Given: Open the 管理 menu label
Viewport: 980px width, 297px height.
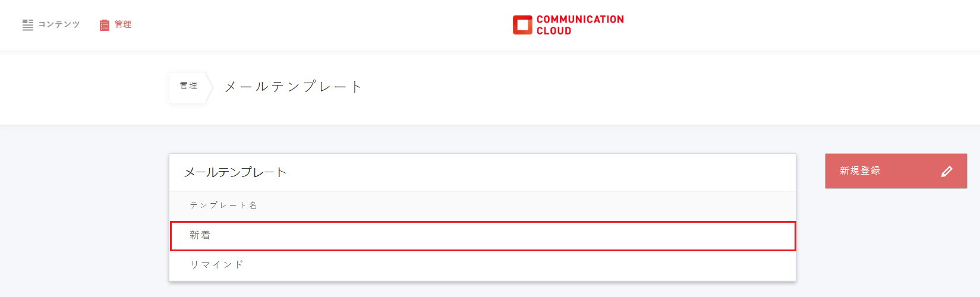Looking at the screenshot, I should [x=123, y=24].
